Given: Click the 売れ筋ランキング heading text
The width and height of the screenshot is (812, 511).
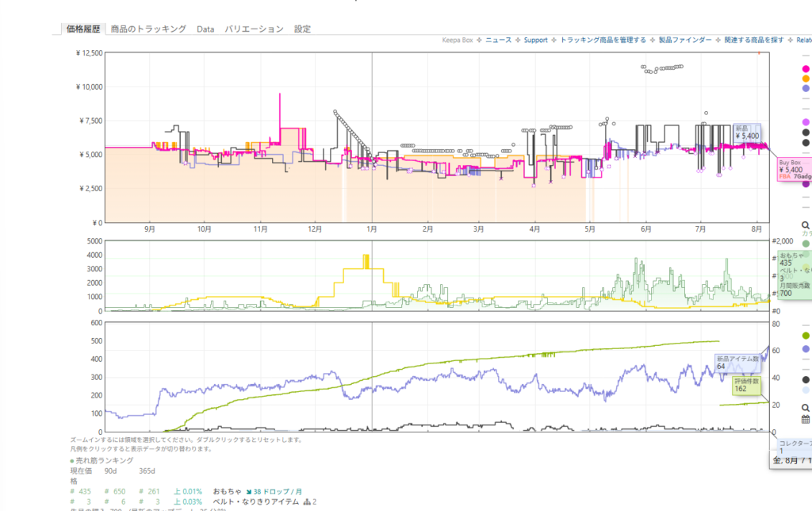Looking at the screenshot, I should (105, 461).
